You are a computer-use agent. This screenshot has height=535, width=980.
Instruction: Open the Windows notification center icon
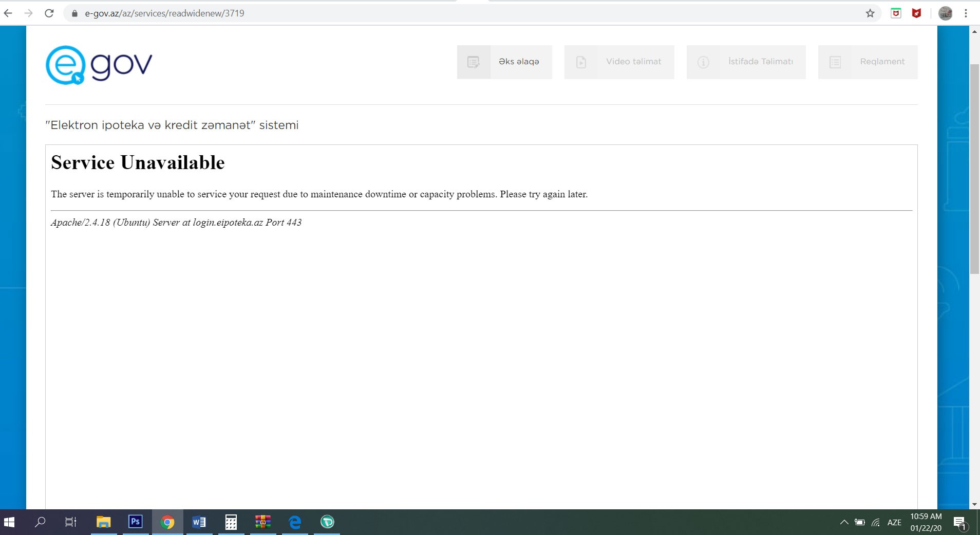[959, 523]
